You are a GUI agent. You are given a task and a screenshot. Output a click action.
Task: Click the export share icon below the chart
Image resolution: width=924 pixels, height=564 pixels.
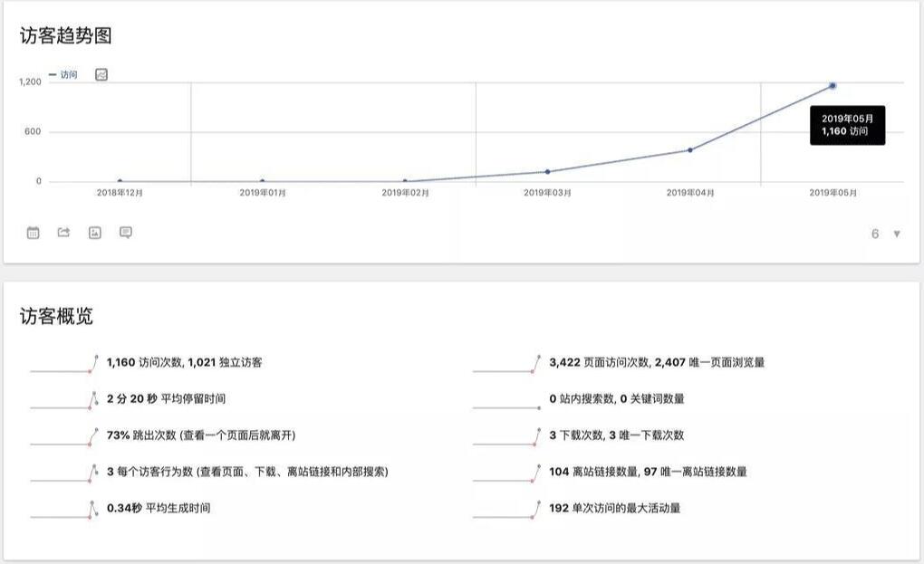(x=63, y=233)
